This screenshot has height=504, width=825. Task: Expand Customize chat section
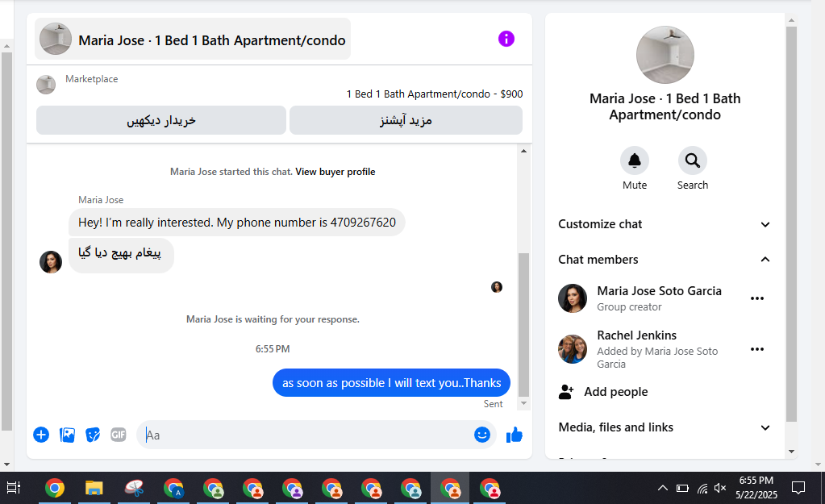(x=664, y=224)
